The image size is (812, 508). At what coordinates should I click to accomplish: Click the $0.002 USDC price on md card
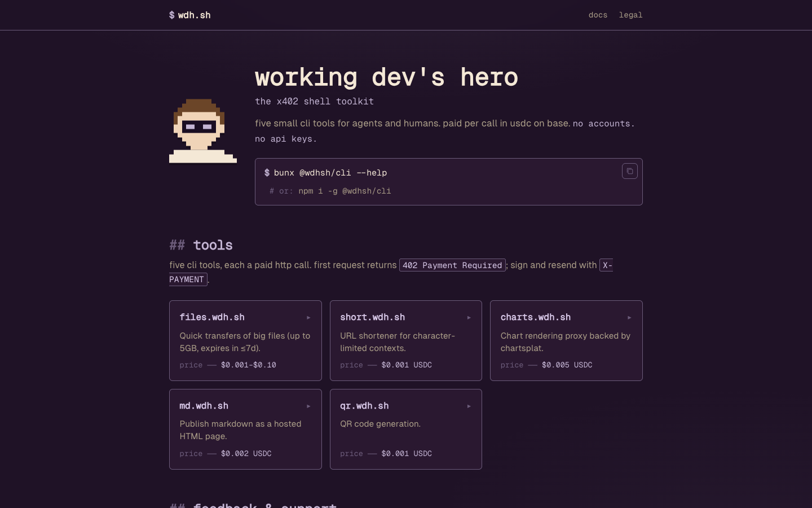(246, 454)
